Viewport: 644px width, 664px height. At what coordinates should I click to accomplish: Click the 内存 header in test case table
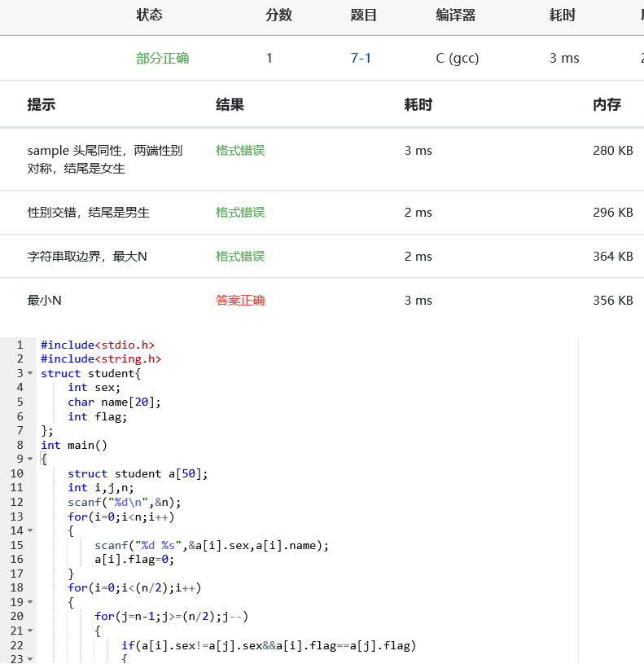tap(607, 104)
